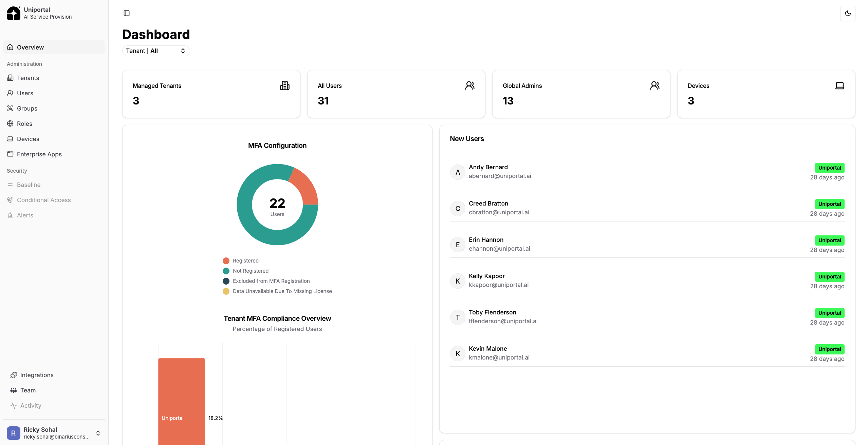
Task: Click the Not Registered teal legend swatch
Action: tap(226, 271)
